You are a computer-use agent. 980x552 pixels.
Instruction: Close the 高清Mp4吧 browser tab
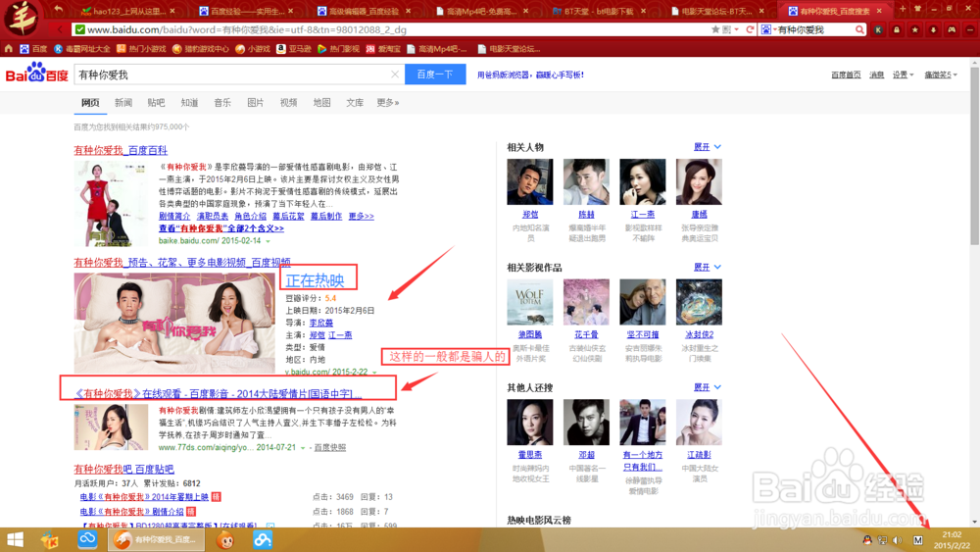click(x=525, y=11)
